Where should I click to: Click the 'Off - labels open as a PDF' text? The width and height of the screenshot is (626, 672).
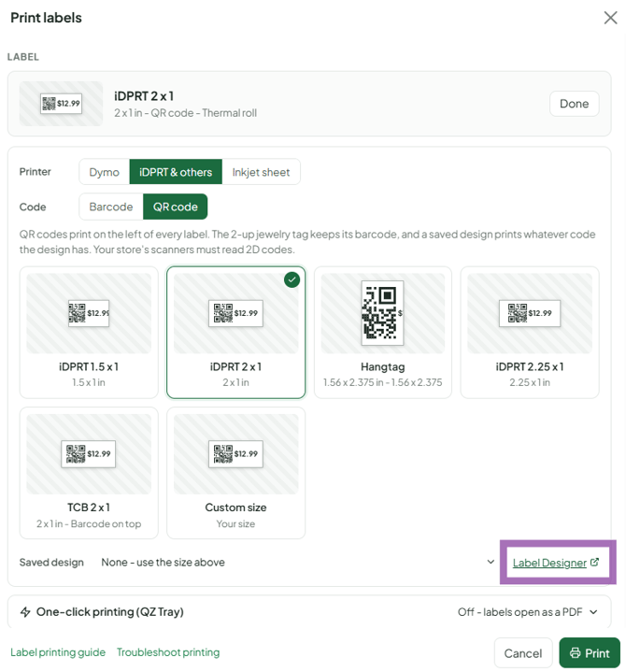coord(519,612)
